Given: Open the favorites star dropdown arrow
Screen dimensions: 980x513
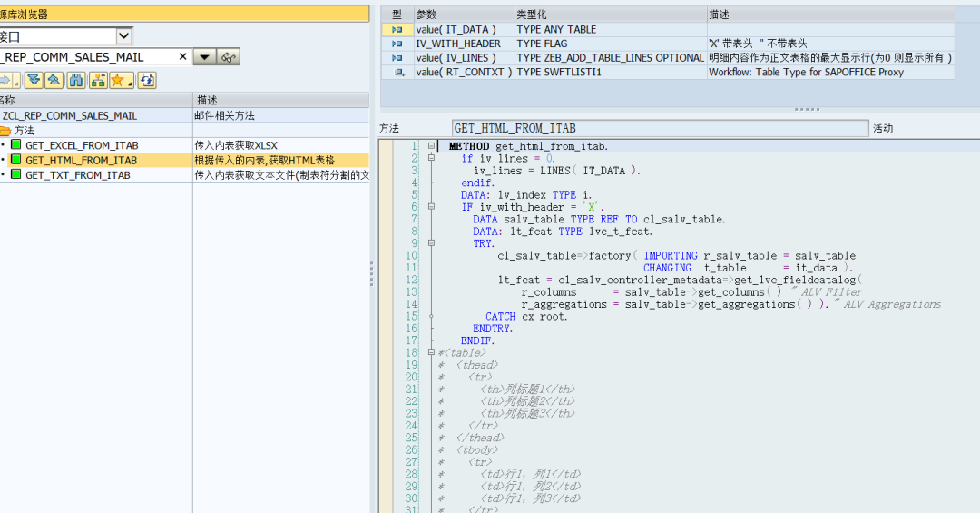Looking at the screenshot, I should pyautogui.click(x=130, y=82).
